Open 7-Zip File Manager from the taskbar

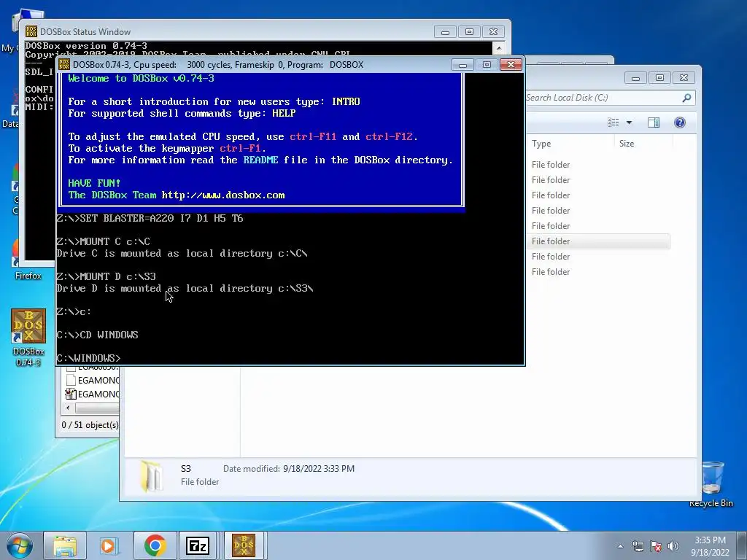(198, 545)
